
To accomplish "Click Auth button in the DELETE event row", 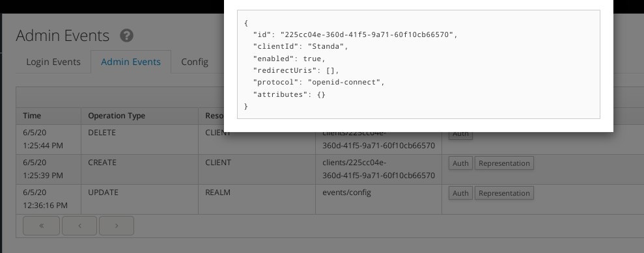I will tap(460, 135).
